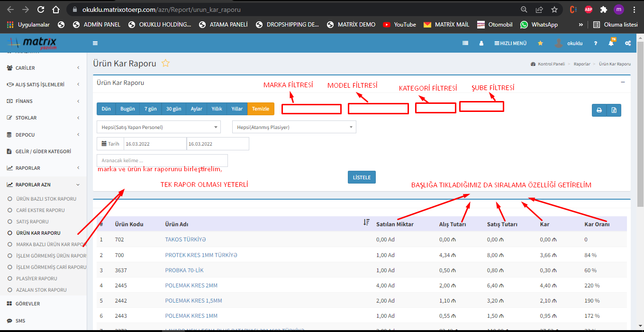Click the orange Temizle button
The image size is (644, 332).
coord(261,109)
